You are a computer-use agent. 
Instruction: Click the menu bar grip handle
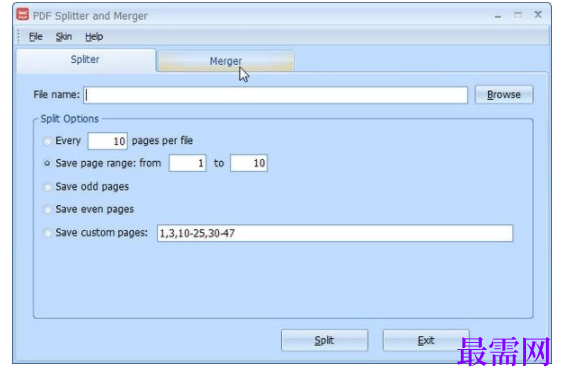(x=19, y=37)
